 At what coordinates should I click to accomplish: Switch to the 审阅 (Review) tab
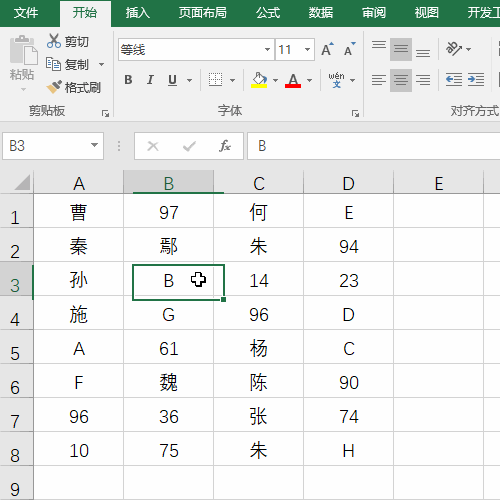point(374,13)
